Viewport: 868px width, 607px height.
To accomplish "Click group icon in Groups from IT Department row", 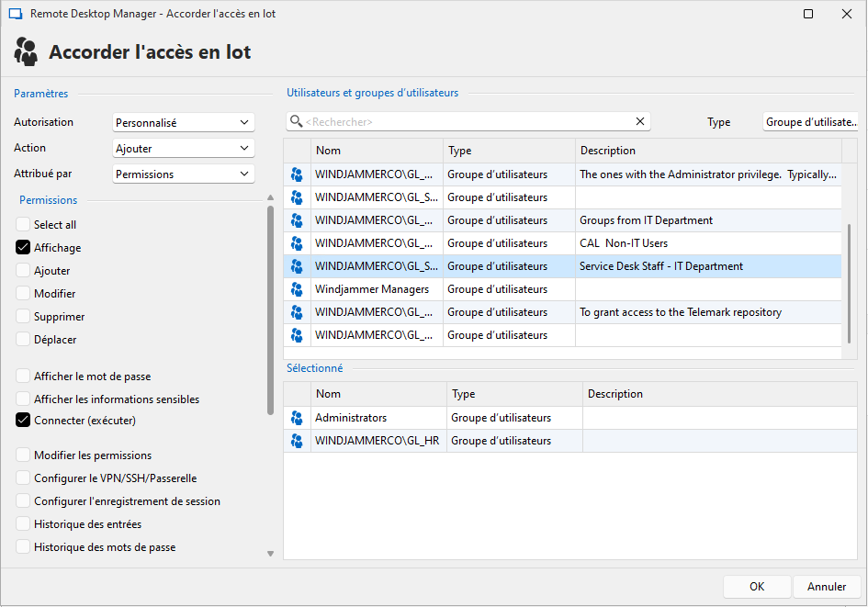I will (297, 220).
